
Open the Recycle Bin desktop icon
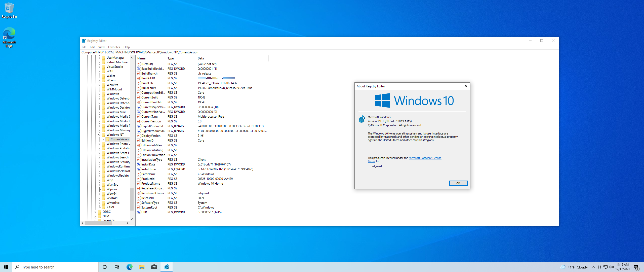9,10
